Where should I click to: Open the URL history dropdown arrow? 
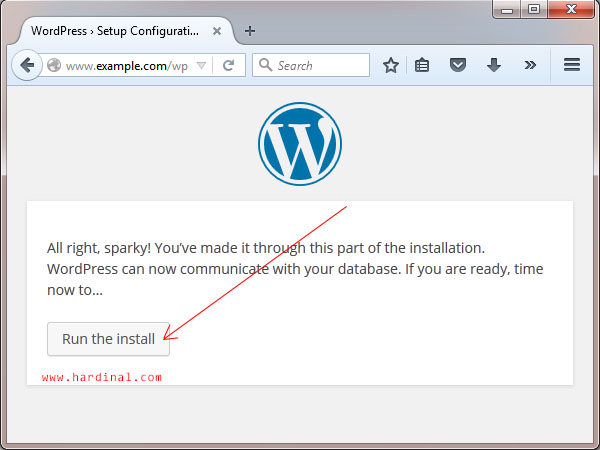201,65
